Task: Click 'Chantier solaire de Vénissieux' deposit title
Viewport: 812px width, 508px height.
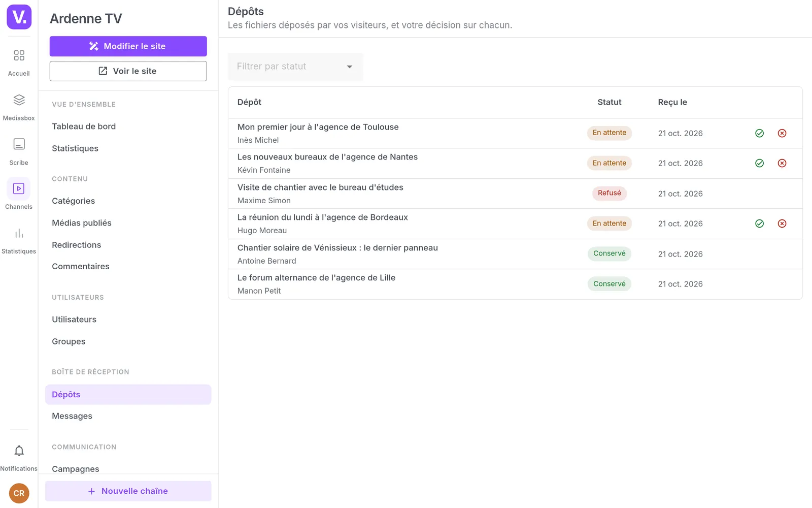Action: [x=337, y=248]
